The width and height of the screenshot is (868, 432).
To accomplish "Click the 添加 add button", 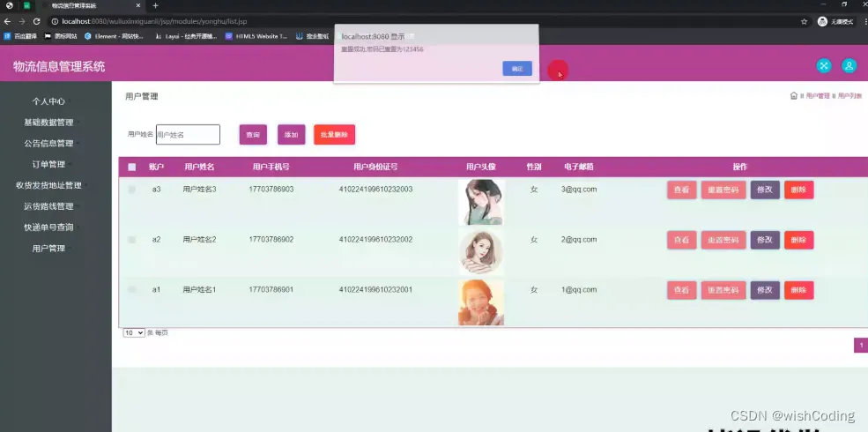I will [291, 135].
